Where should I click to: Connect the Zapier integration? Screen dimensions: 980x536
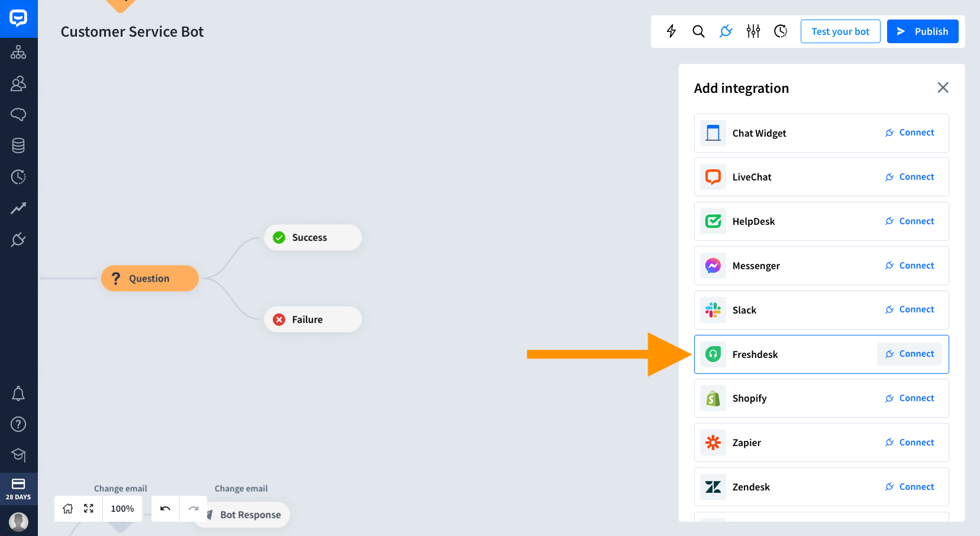910,443
